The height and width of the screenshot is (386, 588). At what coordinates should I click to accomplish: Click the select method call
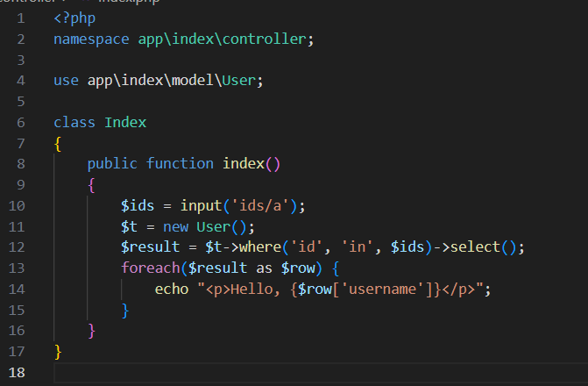pyautogui.click(x=475, y=247)
